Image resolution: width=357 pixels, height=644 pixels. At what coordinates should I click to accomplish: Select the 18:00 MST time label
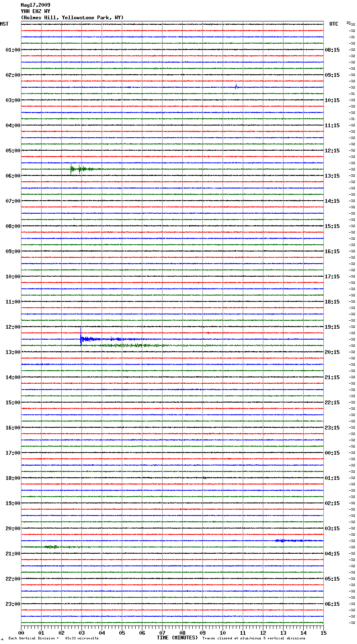pos(13,478)
